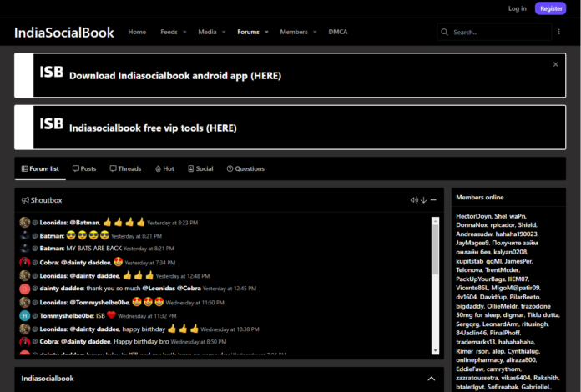The width and height of the screenshot is (581, 392).
Task: Open the Log in link
Action: (517, 8)
